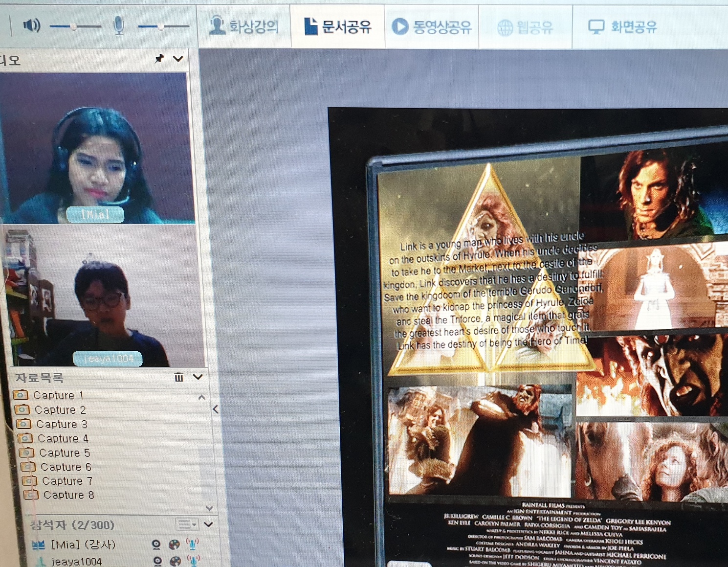
Task: Click the drawing palette icon for [Mia]
Action: pos(174,544)
